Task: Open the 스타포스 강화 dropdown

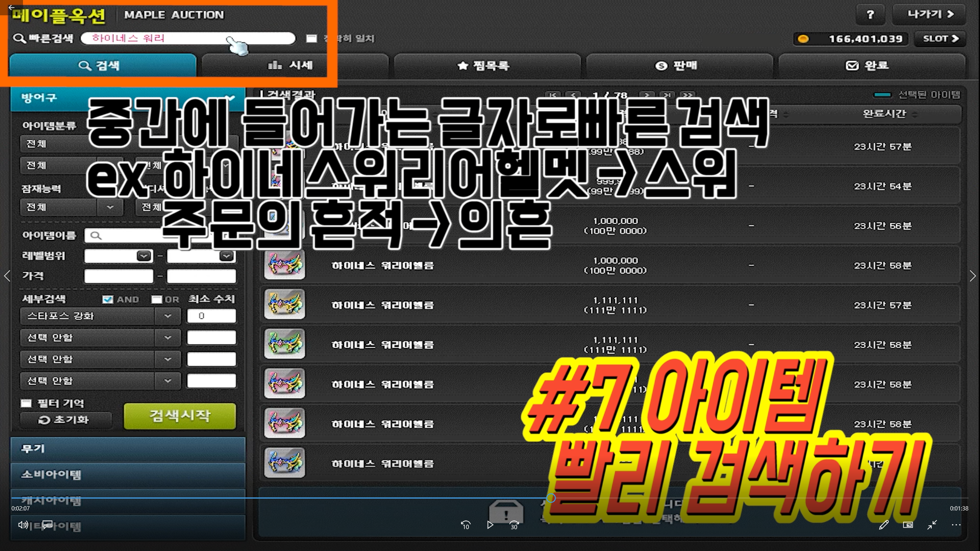Action: (167, 316)
